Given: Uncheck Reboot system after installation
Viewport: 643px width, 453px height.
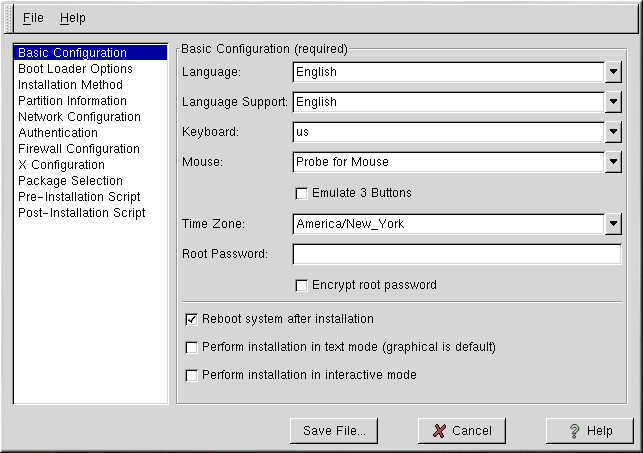Looking at the screenshot, I should click(192, 319).
